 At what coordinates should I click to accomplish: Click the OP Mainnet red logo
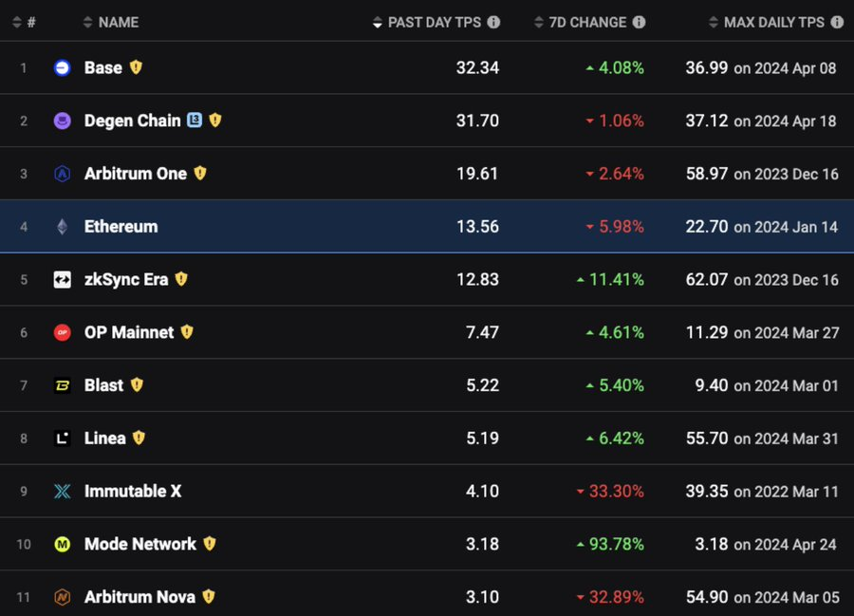point(62,332)
